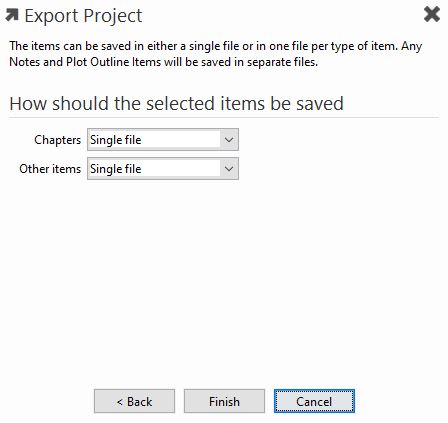The image size is (448, 423).
Task: Cancel the export wizard
Action: coord(314,401)
